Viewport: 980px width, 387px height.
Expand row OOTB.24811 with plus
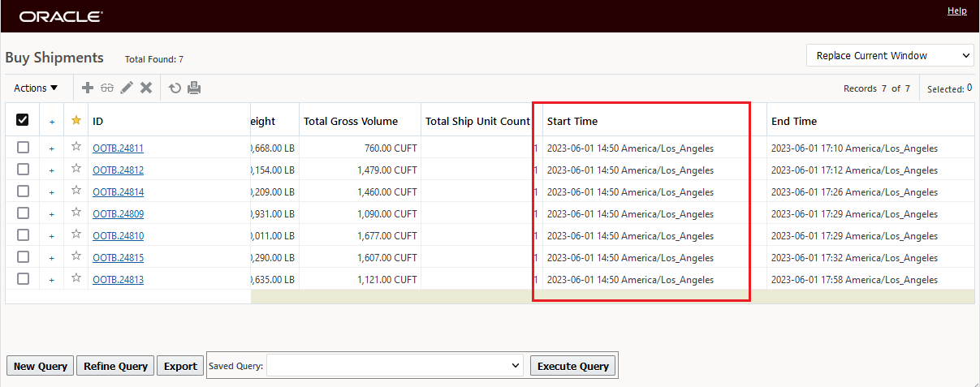click(52, 148)
